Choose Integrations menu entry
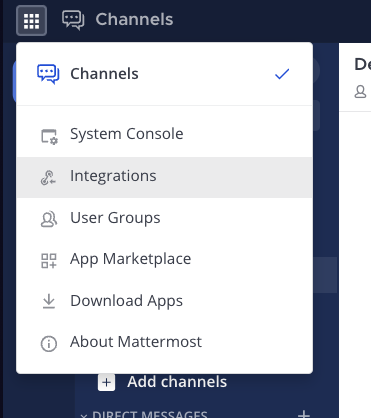The height and width of the screenshot is (418, 371). click(164, 177)
